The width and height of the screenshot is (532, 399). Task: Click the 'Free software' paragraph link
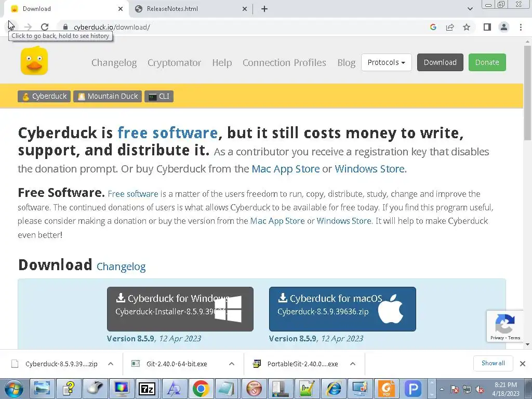coord(133,194)
